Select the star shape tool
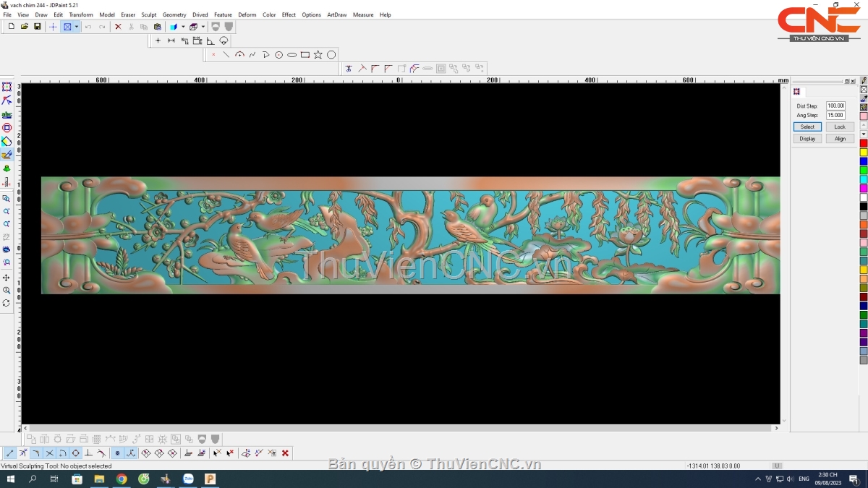Screen dimensions: 868x488 click(x=318, y=55)
